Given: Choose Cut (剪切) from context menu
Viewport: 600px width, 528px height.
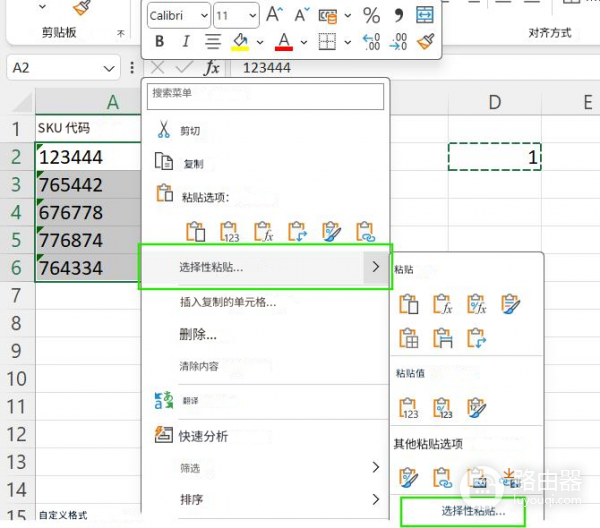Looking at the screenshot, I should click(265, 130).
